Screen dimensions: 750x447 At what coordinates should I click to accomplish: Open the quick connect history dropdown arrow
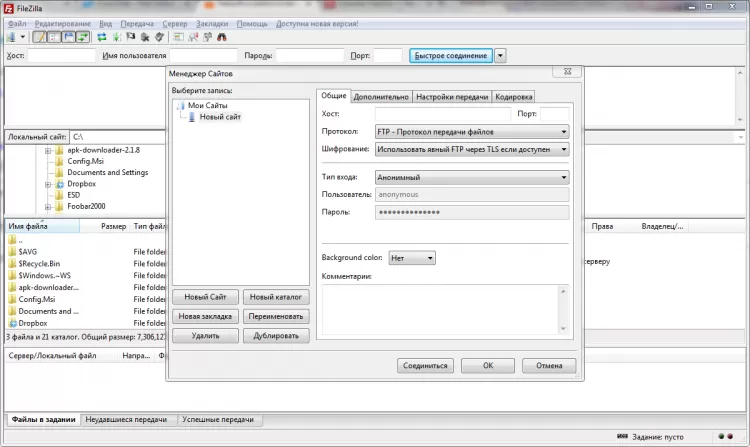point(500,55)
